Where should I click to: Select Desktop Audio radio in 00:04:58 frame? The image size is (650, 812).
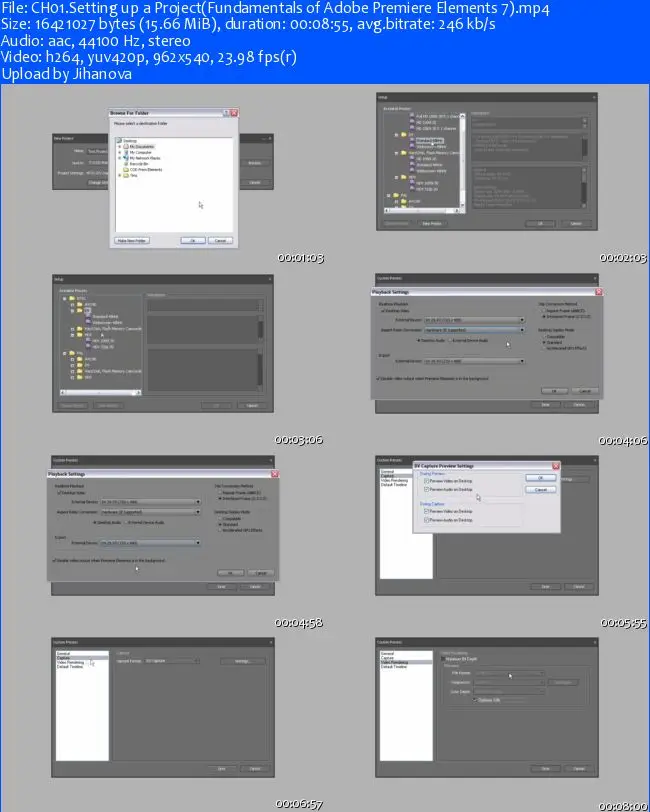point(95,523)
